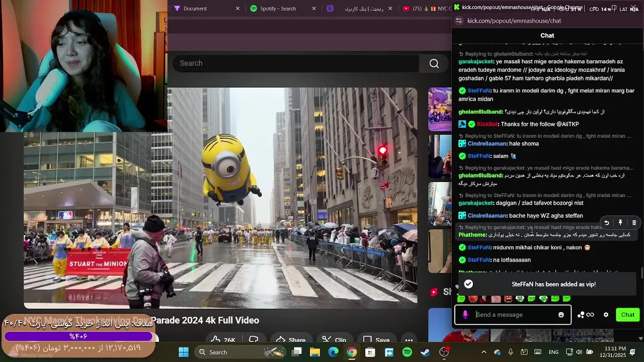Image resolution: width=644 pixels, height=362 pixels.
Task: Open Task View on the taskbar
Action: 297,352
